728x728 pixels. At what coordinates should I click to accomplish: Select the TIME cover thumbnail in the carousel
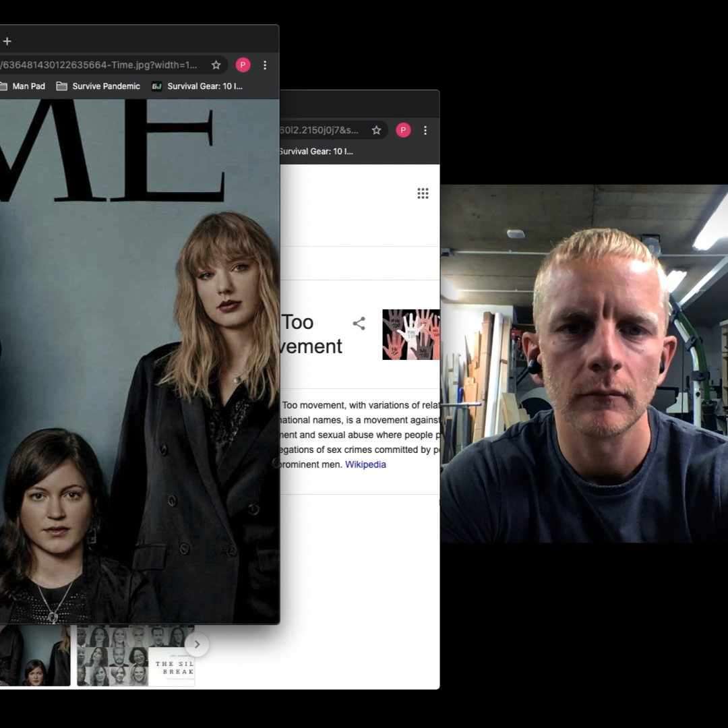tap(35, 655)
